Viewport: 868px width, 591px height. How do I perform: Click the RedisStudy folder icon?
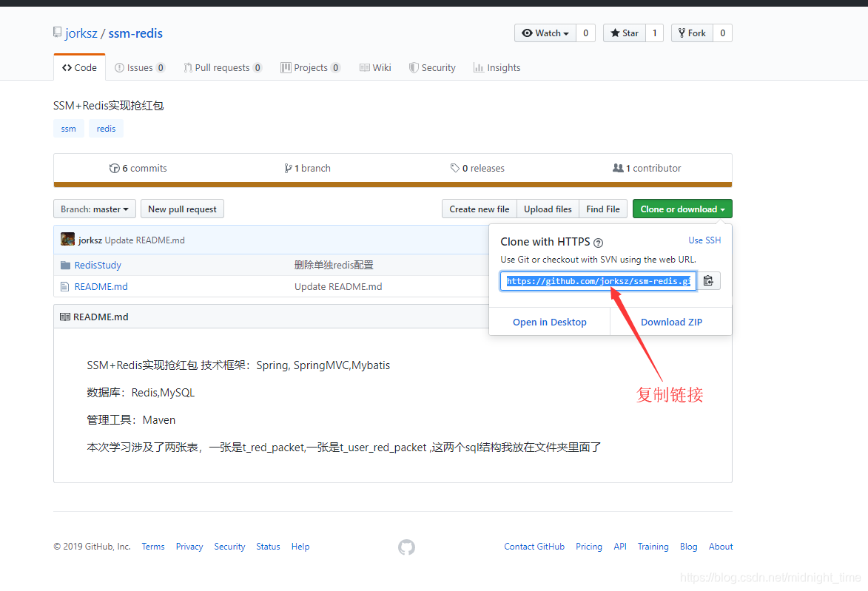click(65, 265)
